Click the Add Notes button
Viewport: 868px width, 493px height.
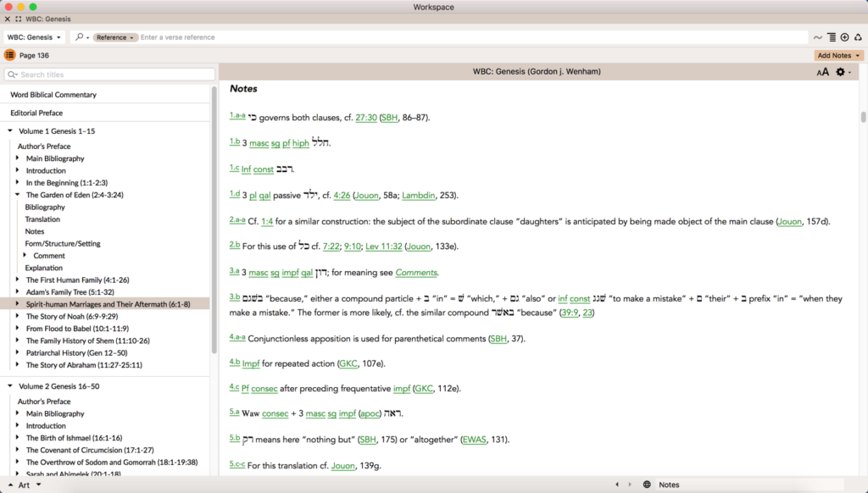coord(838,55)
